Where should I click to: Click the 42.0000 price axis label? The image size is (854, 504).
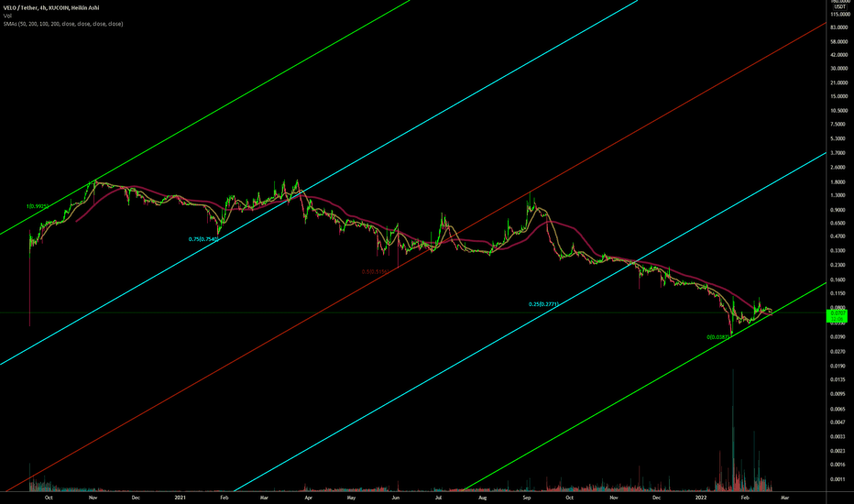point(839,55)
